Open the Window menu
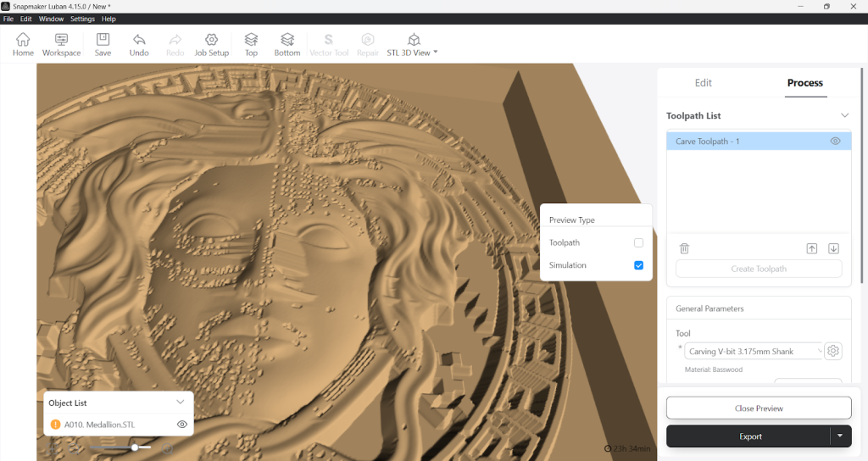 51,19
